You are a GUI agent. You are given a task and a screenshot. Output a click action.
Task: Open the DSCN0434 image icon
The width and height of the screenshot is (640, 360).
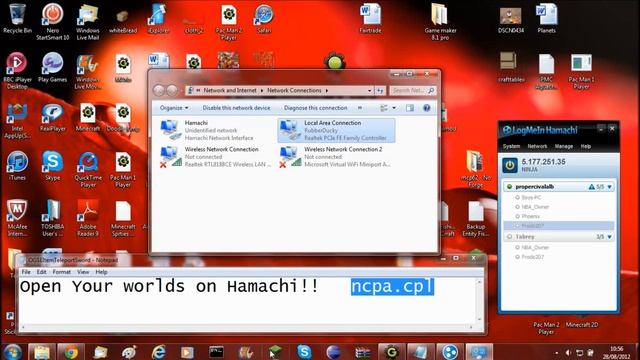click(x=511, y=19)
